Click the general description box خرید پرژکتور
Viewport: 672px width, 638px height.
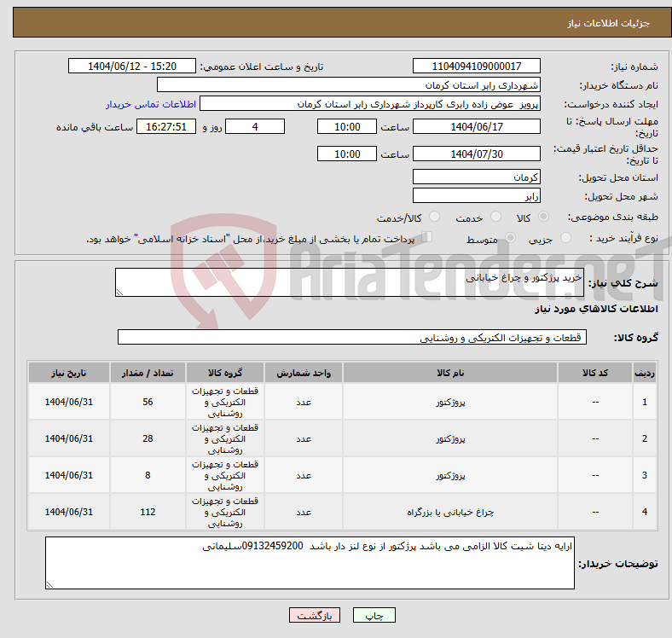coord(350,282)
